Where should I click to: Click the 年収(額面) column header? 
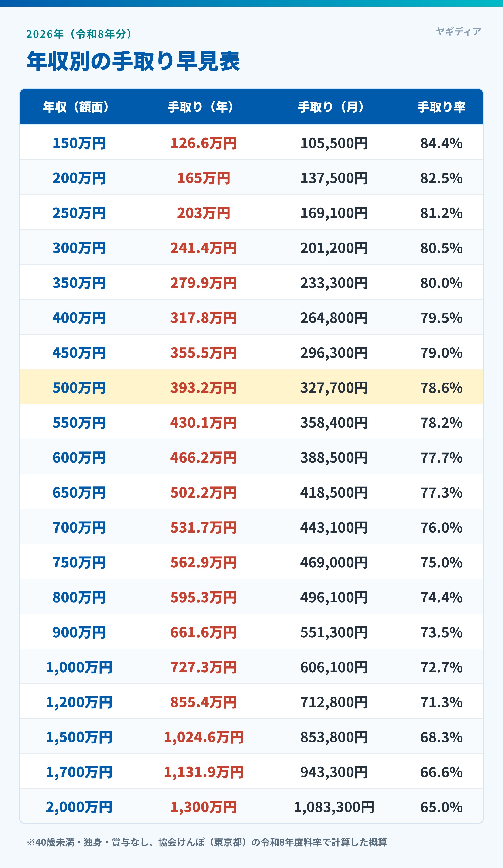tap(76, 107)
